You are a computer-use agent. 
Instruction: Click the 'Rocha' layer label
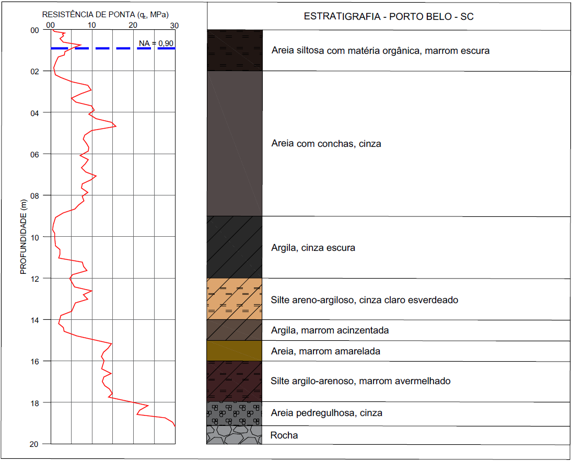coord(284,435)
